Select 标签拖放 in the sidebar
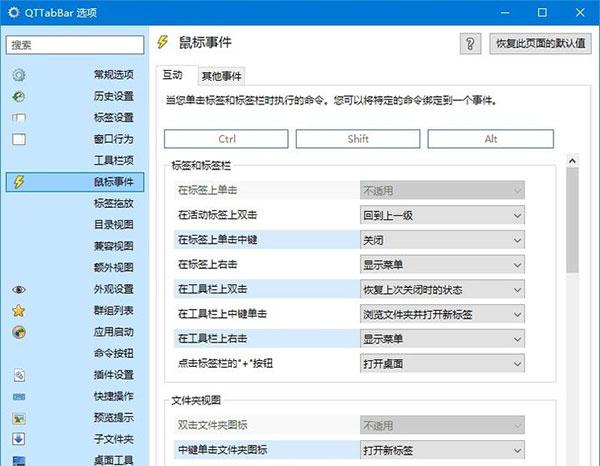The image size is (600, 466). [x=114, y=203]
